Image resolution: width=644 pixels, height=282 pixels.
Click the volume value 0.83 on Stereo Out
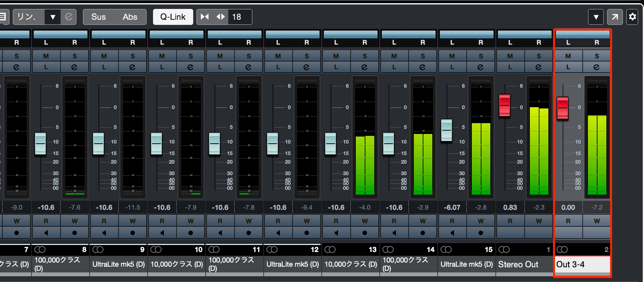pos(510,207)
